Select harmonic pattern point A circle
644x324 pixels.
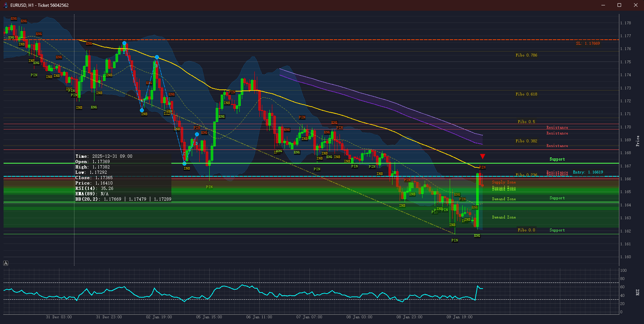142,110
